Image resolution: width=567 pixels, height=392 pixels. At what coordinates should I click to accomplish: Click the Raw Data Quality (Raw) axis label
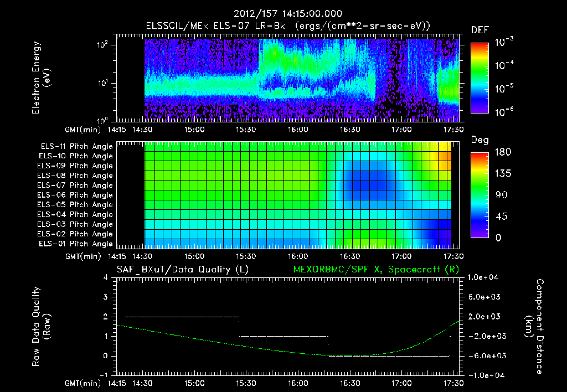coord(41,327)
